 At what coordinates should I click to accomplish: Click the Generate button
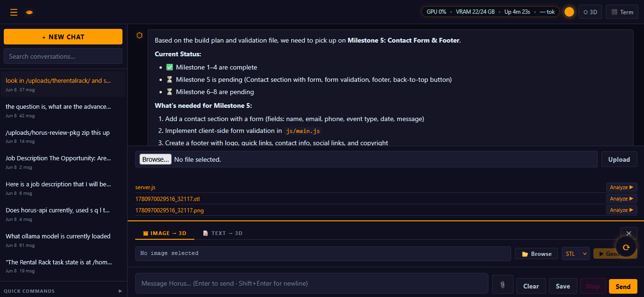[615, 254]
